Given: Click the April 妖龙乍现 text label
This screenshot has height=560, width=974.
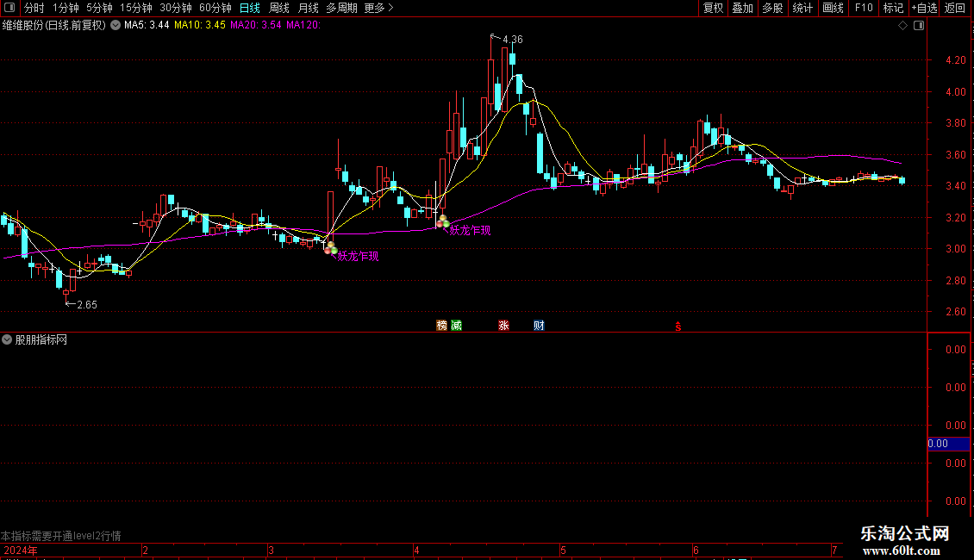Looking at the screenshot, I should pos(470,231).
